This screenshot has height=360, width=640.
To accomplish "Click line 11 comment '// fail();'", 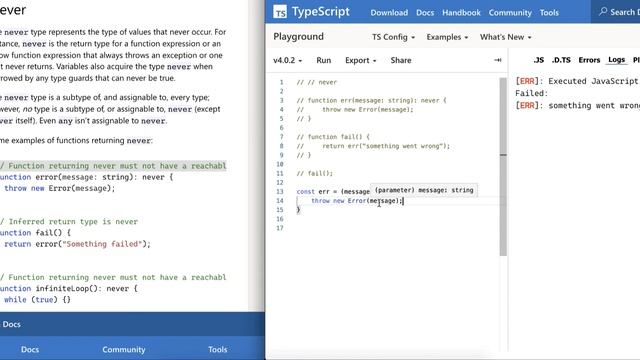I will [x=315, y=173].
